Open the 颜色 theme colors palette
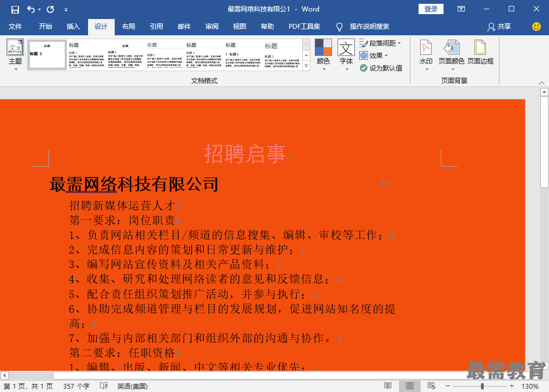This screenshot has width=549, height=392. (x=323, y=55)
